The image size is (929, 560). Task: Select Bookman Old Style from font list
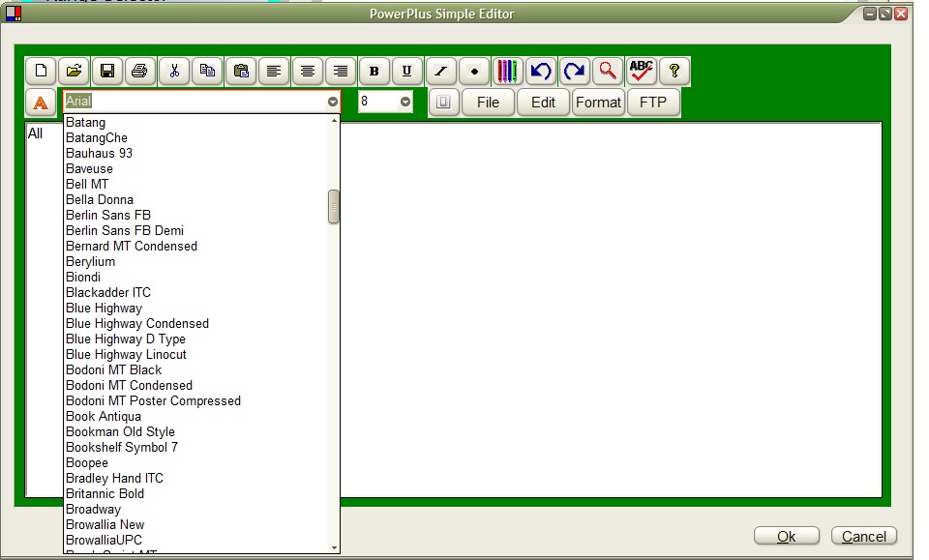pyautogui.click(x=120, y=431)
